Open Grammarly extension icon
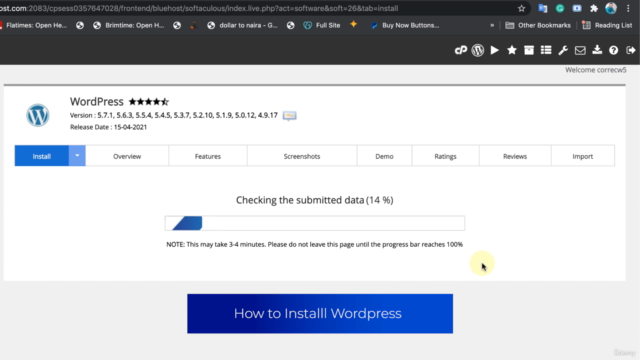 click(x=560, y=8)
